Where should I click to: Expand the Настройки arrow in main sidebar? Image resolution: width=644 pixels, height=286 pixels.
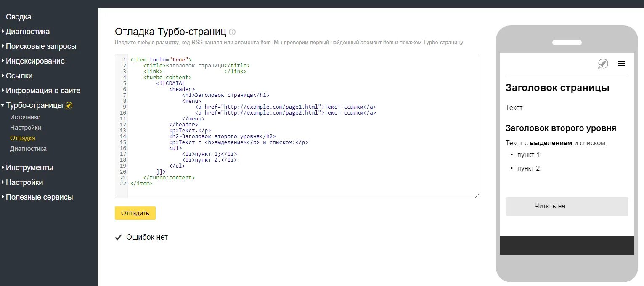tap(3, 182)
